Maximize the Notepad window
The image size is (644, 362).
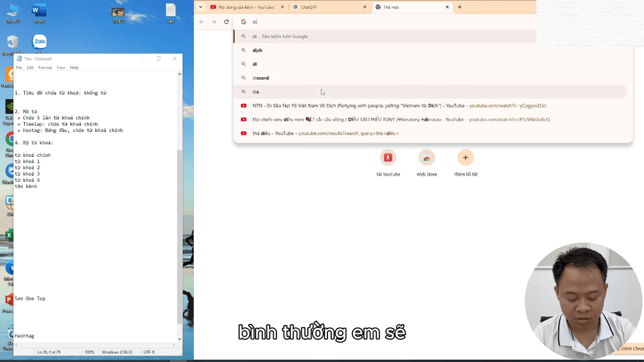click(x=159, y=59)
